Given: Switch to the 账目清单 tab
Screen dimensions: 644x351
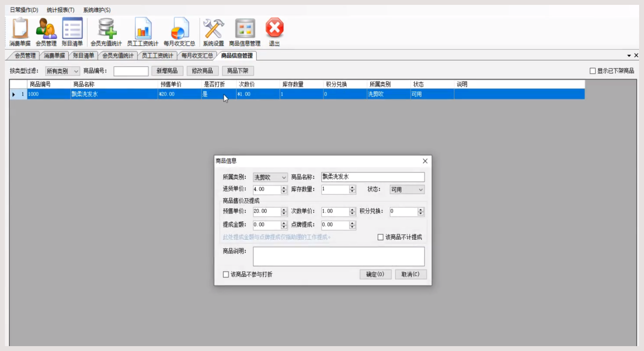Looking at the screenshot, I should [x=83, y=56].
